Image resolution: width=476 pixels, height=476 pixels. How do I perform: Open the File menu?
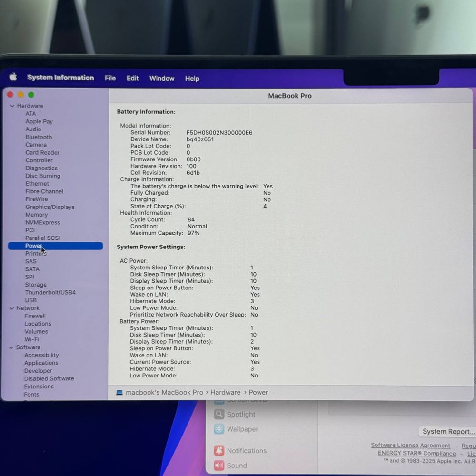tap(110, 79)
